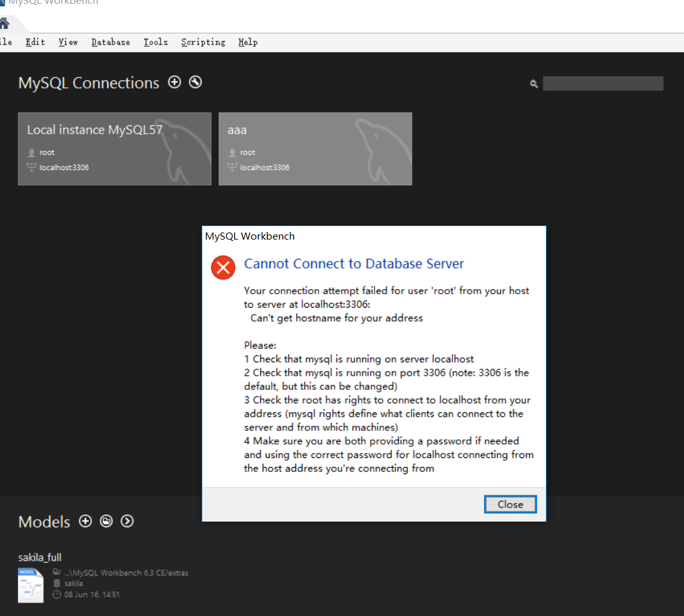This screenshot has width=684, height=616.
Task: Click the red error icon in dialog
Action: (x=223, y=267)
